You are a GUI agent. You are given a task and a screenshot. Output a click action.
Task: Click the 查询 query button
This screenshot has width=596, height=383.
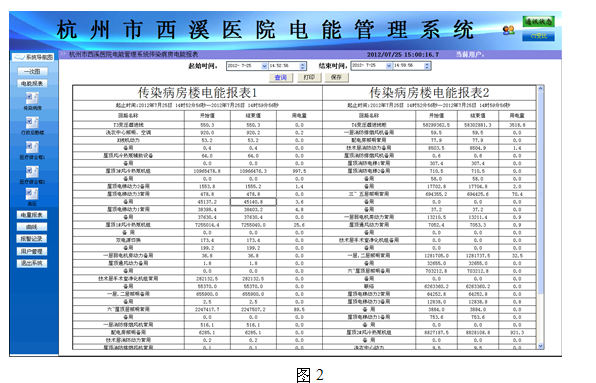click(281, 78)
